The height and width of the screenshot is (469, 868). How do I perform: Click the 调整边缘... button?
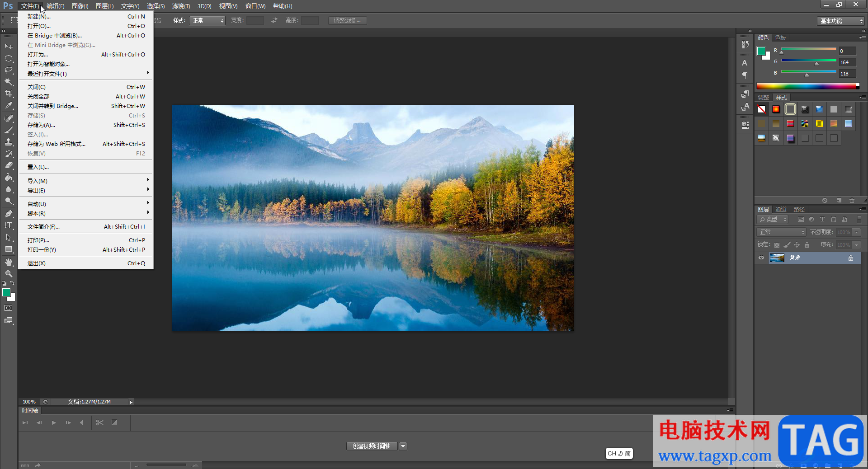(347, 21)
